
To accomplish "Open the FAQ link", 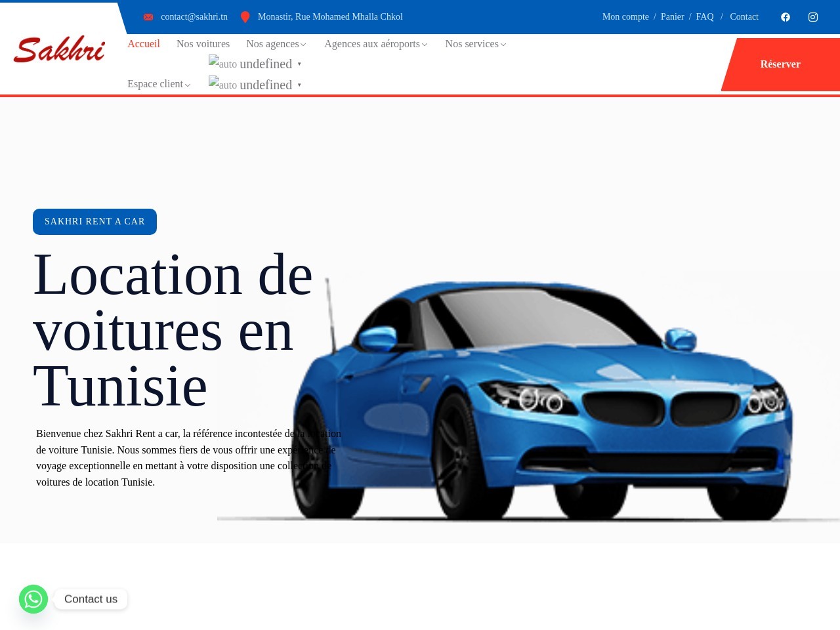I will pyautogui.click(x=704, y=17).
